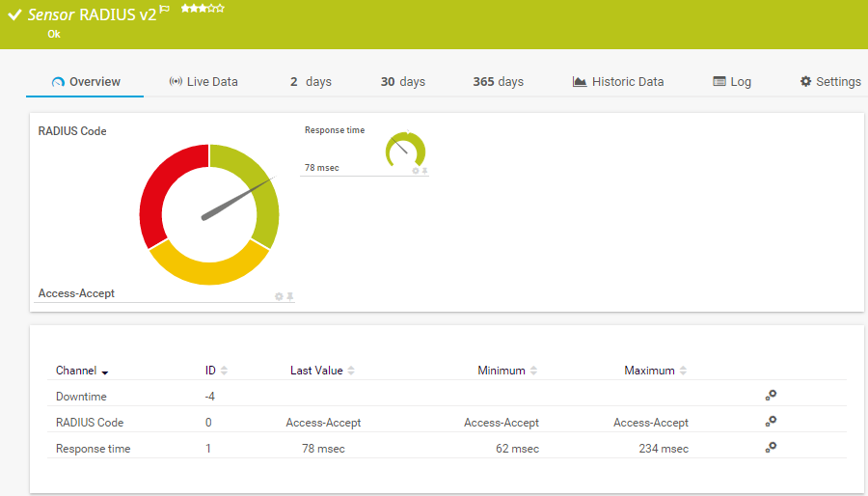The width and height of the screenshot is (868, 496).
Task: Show the 30 days graph tab
Action: pyautogui.click(x=402, y=82)
